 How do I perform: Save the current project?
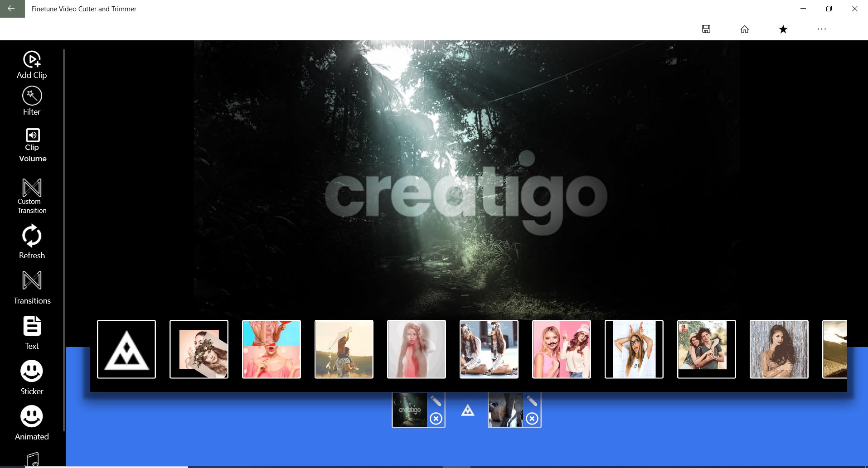click(706, 29)
